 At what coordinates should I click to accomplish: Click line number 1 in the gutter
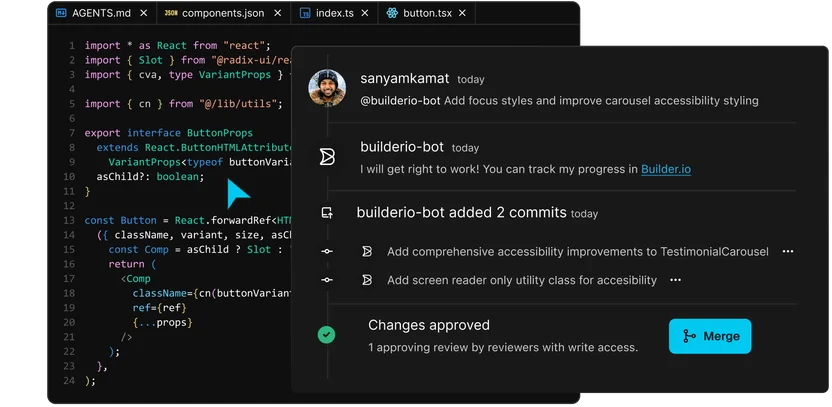pos(72,46)
